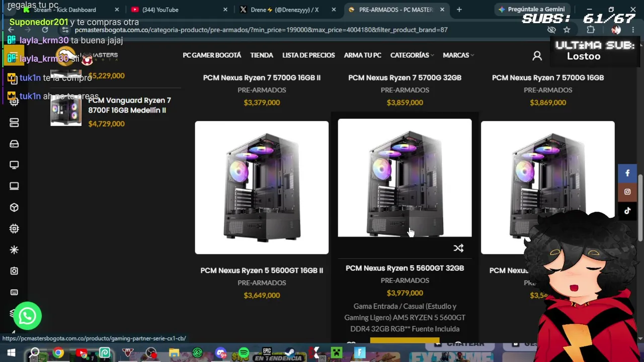
Task: Click PRE-ARMADOS category under Ryzen 5 5600GT 32GB
Action: (405, 281)
